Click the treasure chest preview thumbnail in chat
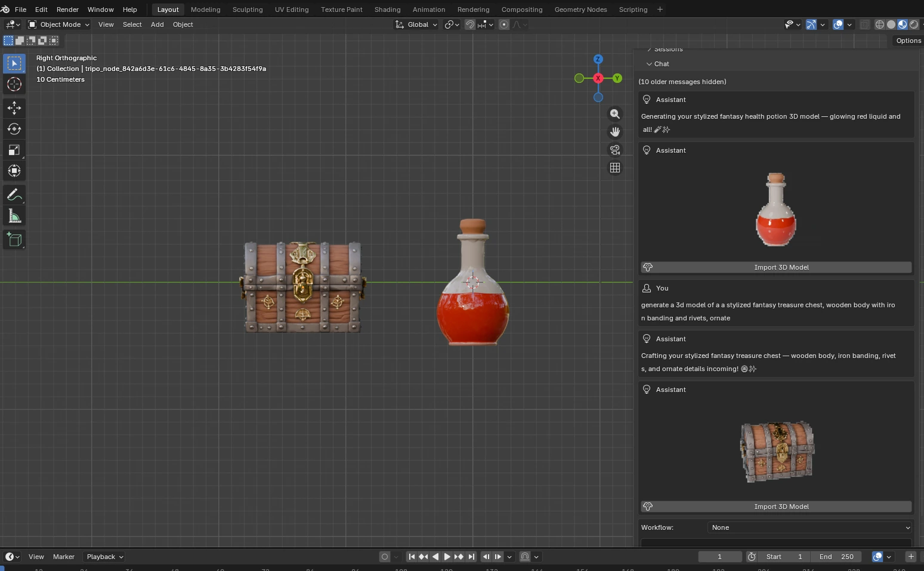This screenshot has height=571, width=924. pos(777,452)
